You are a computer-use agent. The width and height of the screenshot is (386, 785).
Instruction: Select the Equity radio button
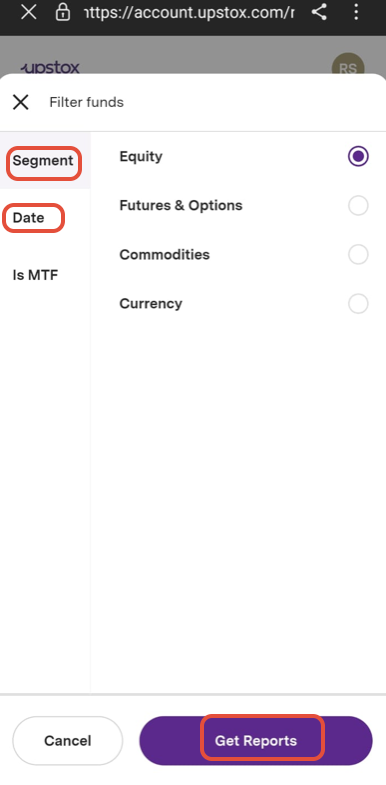pyautogui.click(x=358, y=156)
